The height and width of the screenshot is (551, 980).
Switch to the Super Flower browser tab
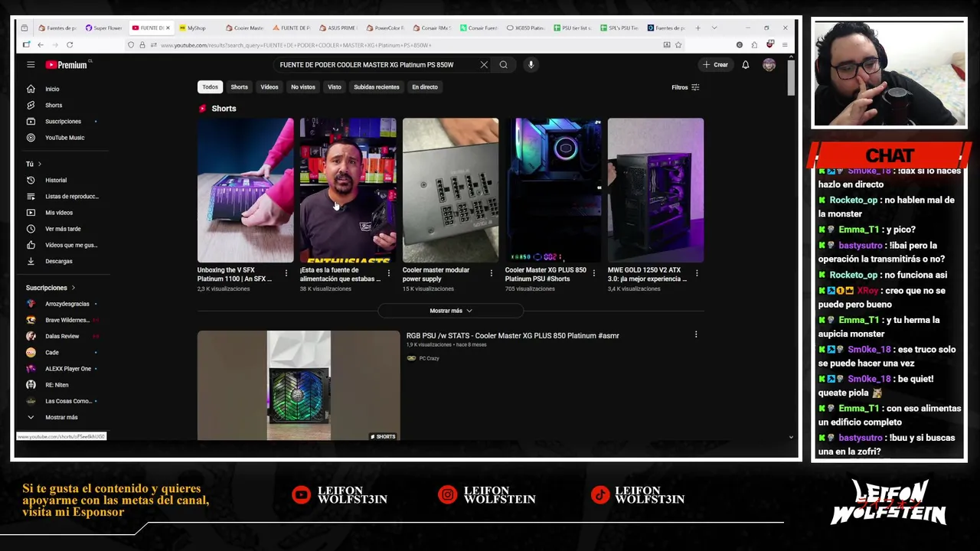pyautogui.click(x=104, y=28)
